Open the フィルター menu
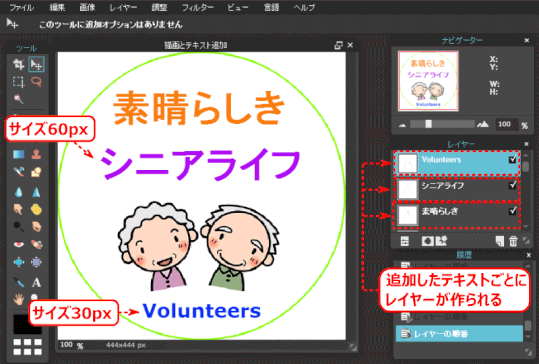Image resolution: width=539 pixels, height=364 pixels. click(197, 8)
